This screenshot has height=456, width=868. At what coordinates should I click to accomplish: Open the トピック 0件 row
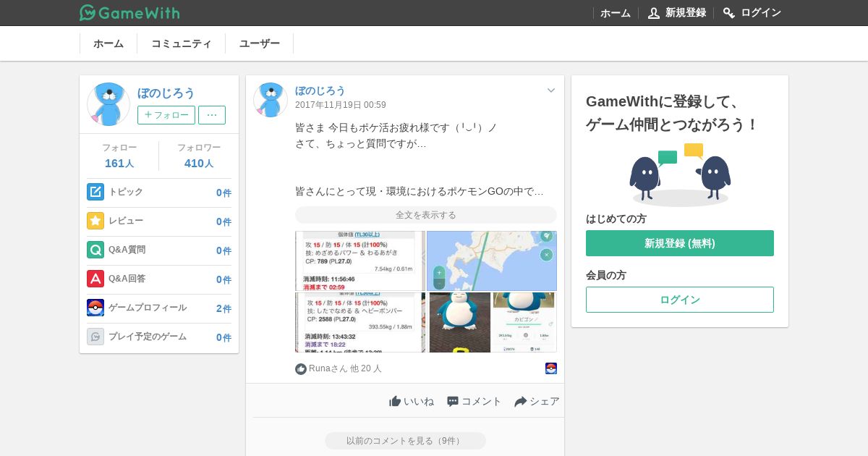159,193
